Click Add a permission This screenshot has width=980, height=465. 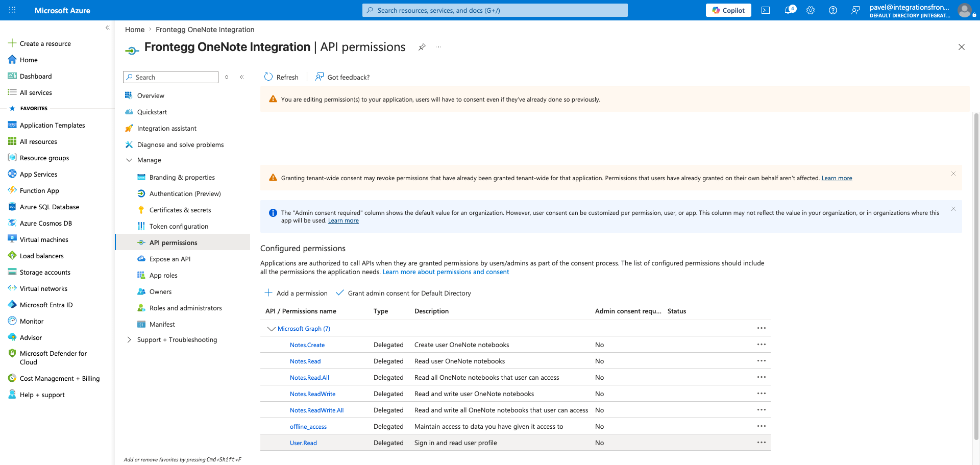coord(296,293)
